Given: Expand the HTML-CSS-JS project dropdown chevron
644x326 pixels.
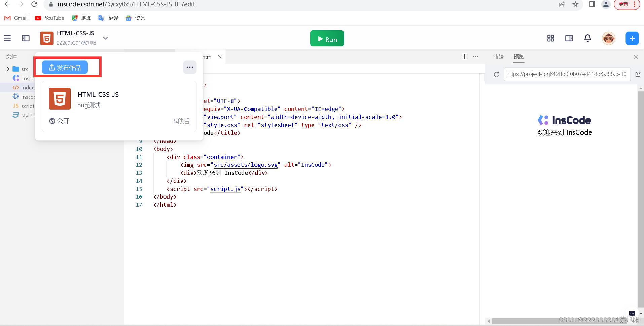Looking at the screenshot, I should (x=105, y=38).
